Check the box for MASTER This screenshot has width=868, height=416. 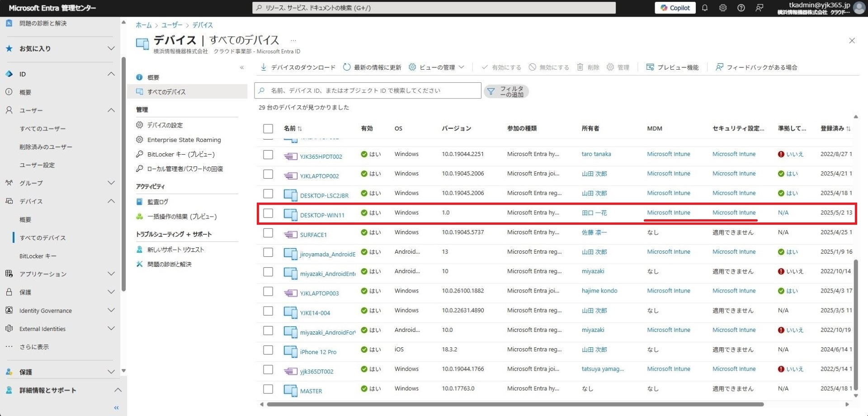[x=268, y=389]
